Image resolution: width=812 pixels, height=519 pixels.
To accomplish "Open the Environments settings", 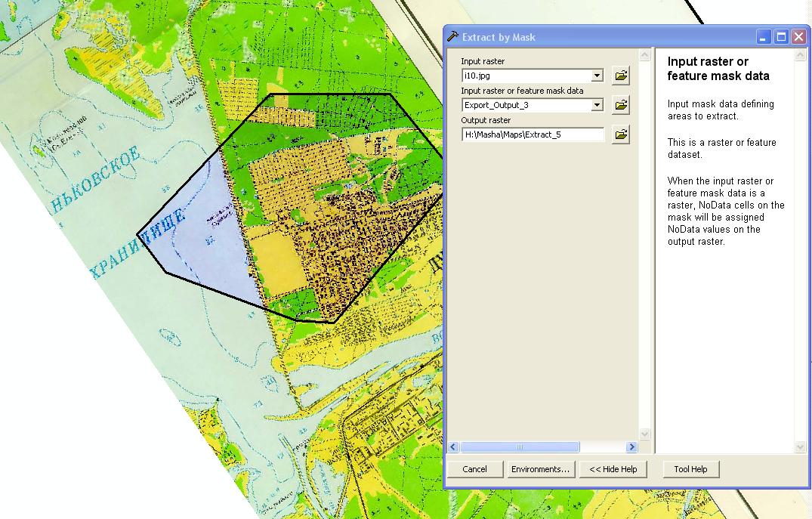I will click(540, 469).
